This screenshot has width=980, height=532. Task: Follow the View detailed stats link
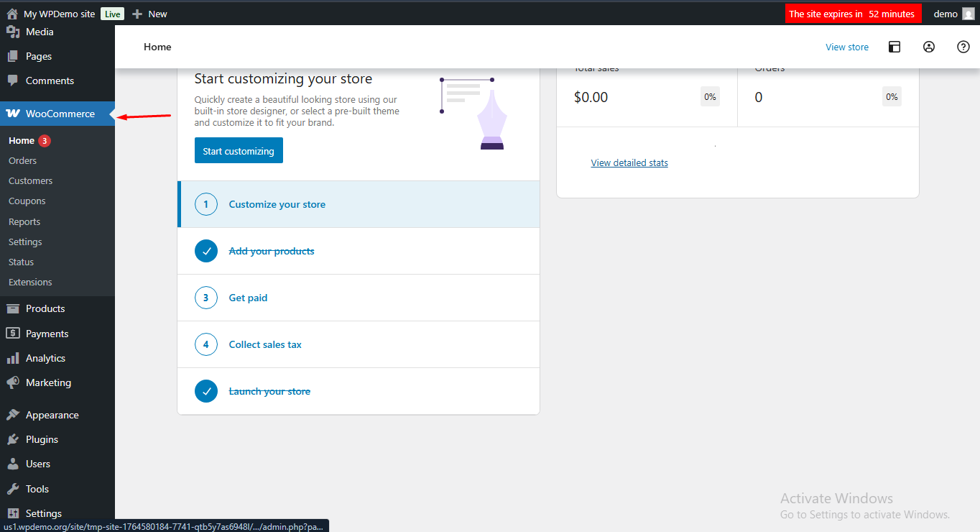click(629, 163)
